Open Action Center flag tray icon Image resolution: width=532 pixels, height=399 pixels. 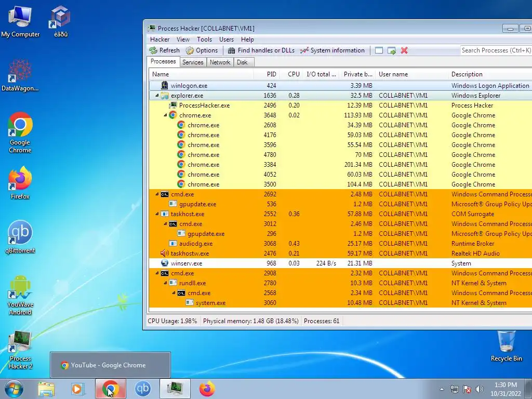tap(467, 389)
